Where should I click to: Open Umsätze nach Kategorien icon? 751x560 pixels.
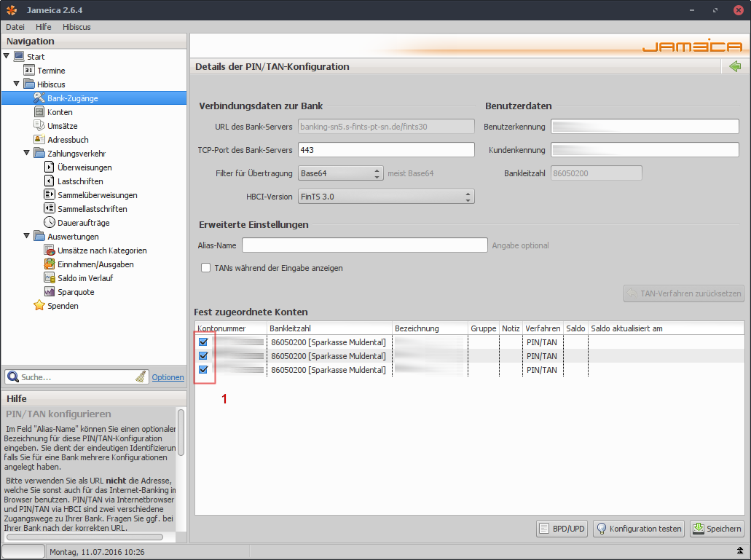(50, 251)
